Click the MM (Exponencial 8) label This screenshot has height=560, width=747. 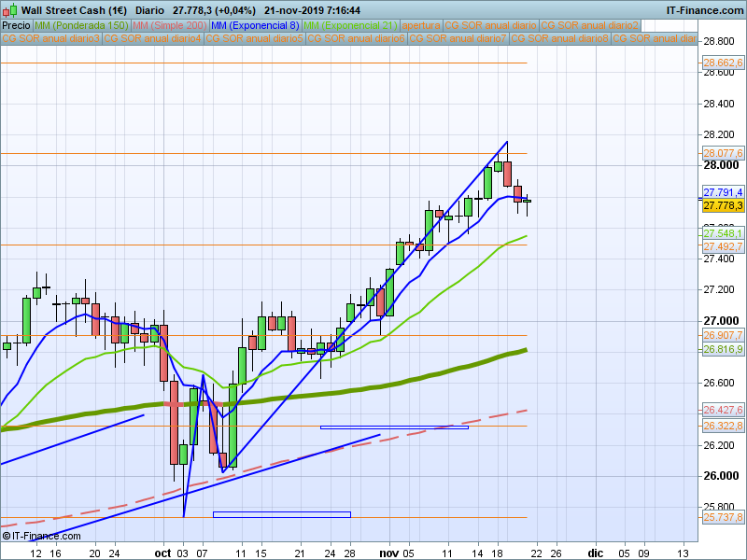point(255,26)
